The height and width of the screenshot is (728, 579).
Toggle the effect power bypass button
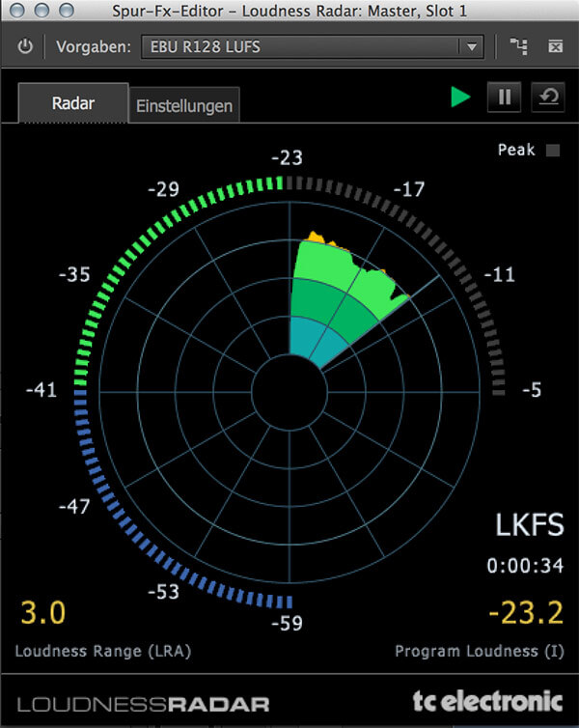25,46
